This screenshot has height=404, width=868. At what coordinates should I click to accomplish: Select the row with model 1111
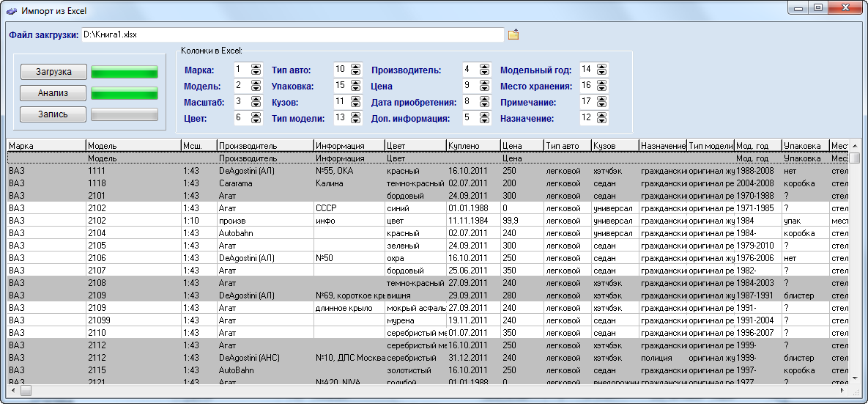427,171
